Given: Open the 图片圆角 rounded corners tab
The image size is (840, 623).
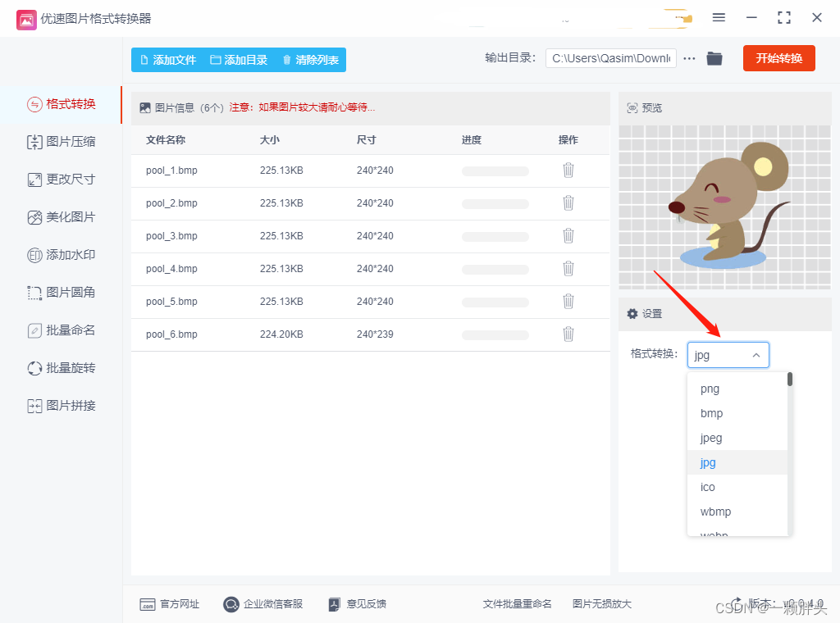Looking at the screenshot, I should [x=62, y=292].
